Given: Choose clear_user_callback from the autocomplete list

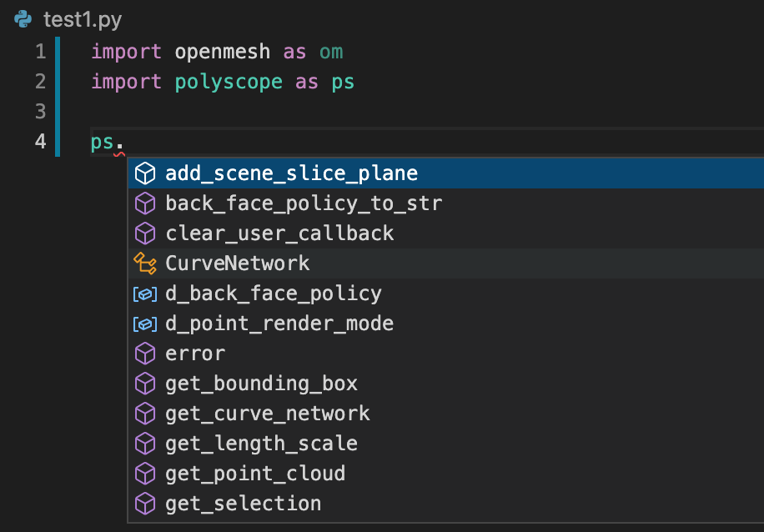Looking at the screenshot, I should 445,233.
